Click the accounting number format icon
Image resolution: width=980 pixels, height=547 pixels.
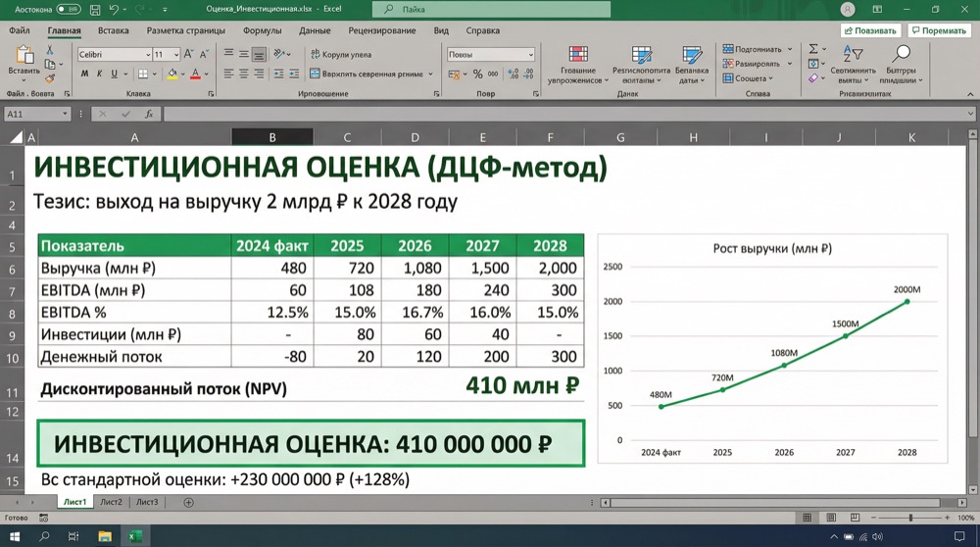tap(454, 74)
